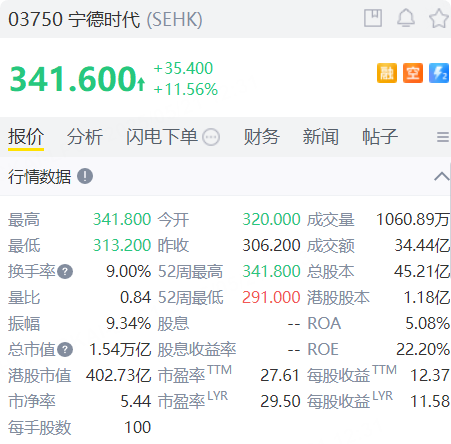Click the help icon beside 换手率

[65, 272]
